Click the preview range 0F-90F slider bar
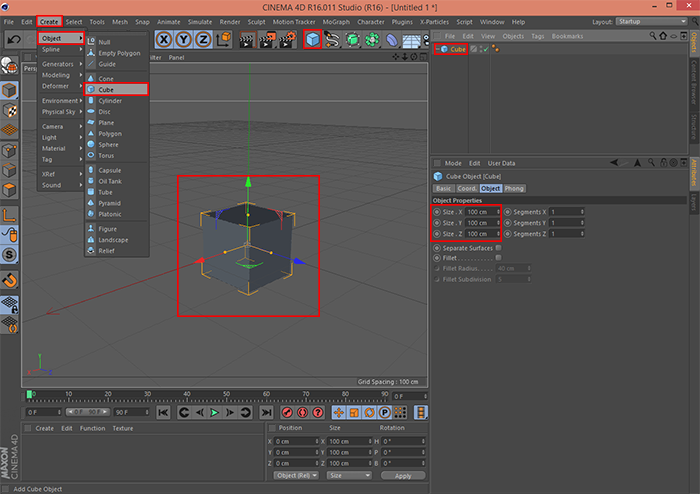Screen dimensions: 700x494 (88, 412)
